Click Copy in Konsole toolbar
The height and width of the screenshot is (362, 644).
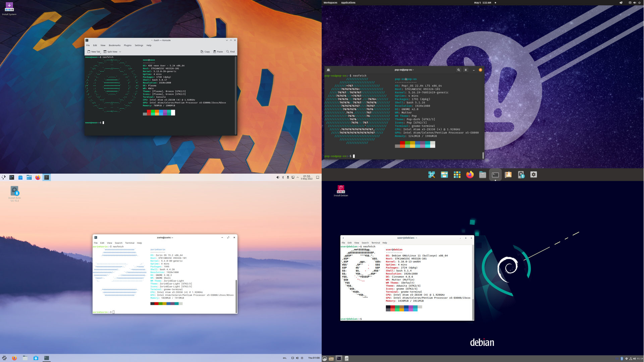(205, 52)
